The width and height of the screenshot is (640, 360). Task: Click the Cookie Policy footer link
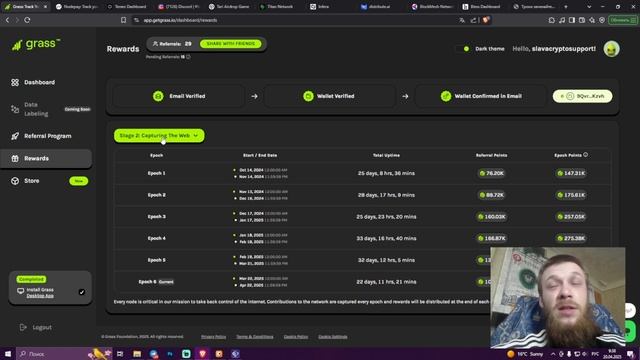click(296, 337)
